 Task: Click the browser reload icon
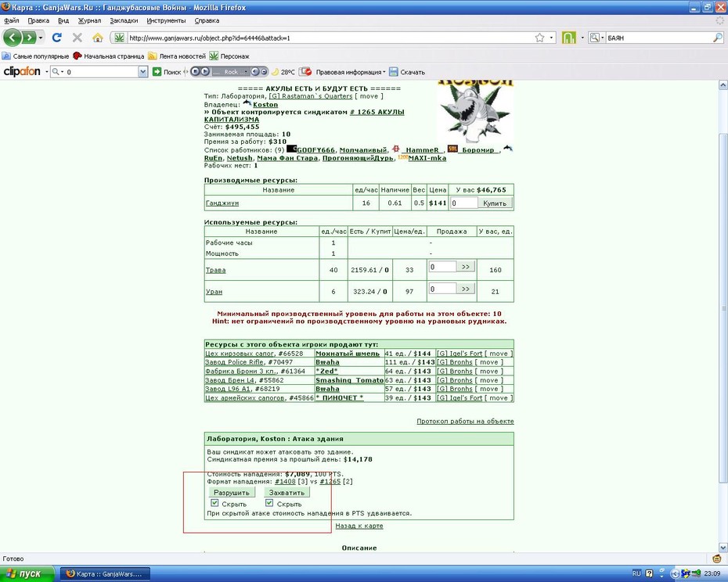pos(57,38)
